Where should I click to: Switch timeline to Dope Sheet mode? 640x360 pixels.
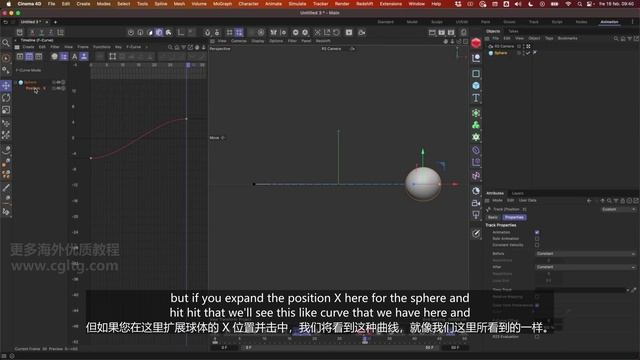click(x=20, y=57)
